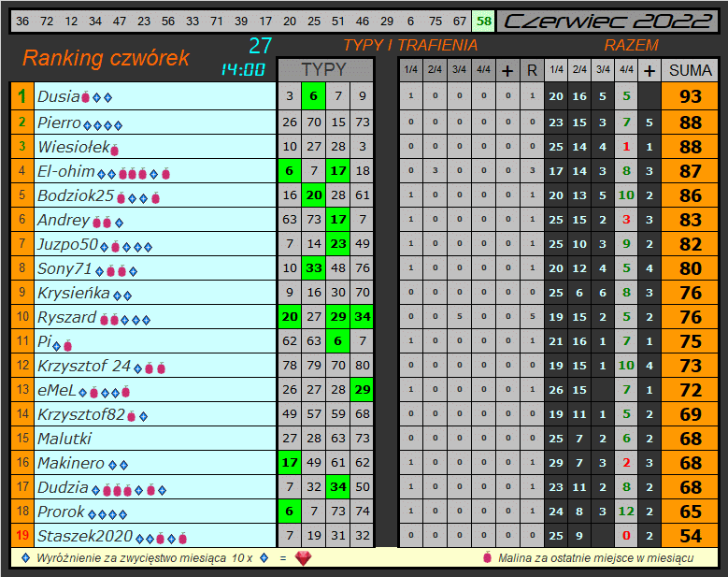Click the blue diamond next to Pi

[x=57, y=346]
